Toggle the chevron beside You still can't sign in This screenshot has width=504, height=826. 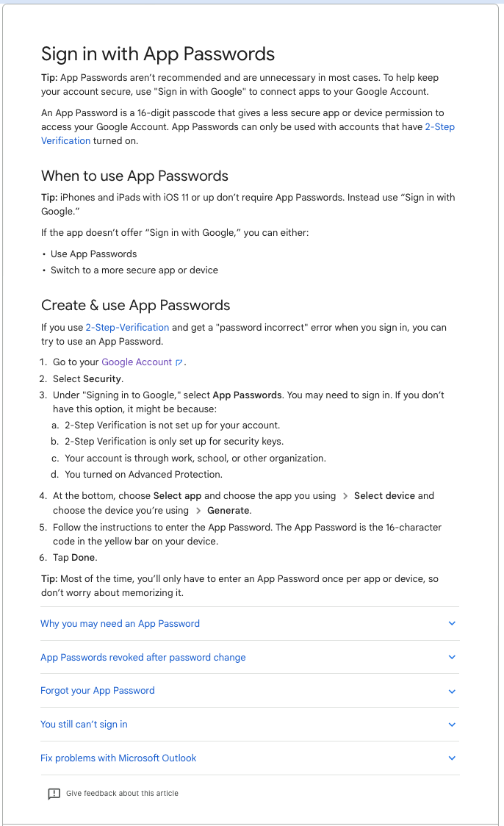[x=452, y=725]
